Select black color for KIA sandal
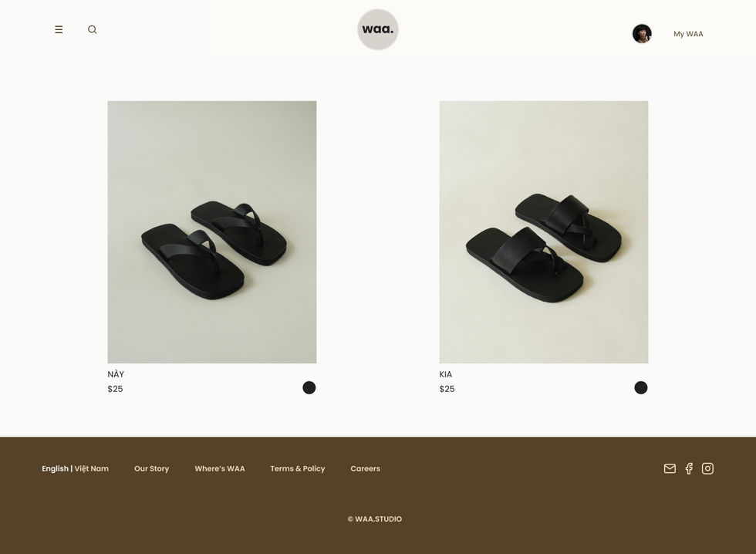Viewport: 756px width, 554px height. 641,387
